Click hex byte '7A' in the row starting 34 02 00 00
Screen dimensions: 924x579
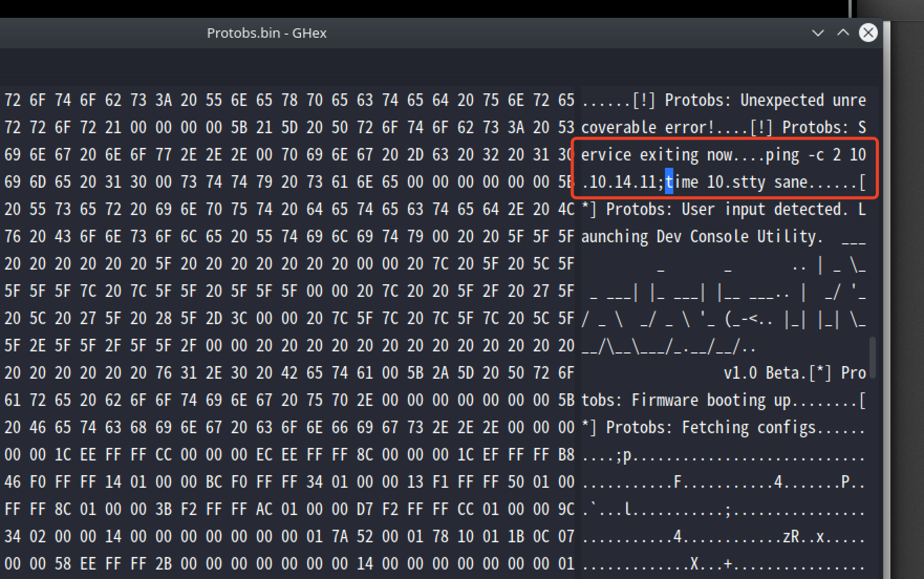340,537
